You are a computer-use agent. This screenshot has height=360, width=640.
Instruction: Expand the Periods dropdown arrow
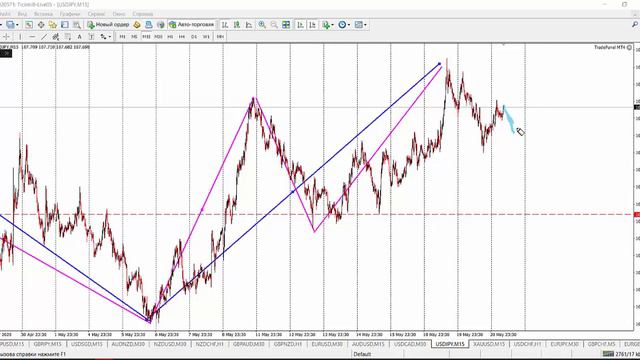pyautogui.click(x=349, y=25)
